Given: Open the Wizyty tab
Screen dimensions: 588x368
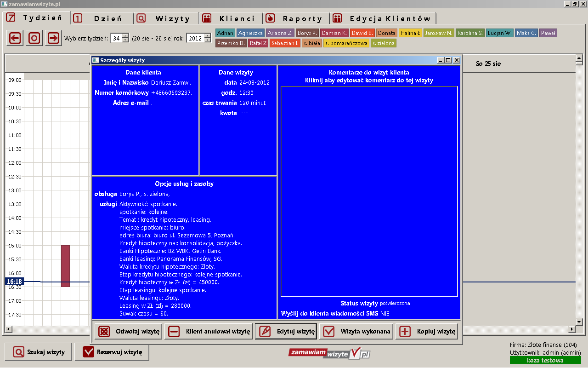Looking at the screenshot, I should [166, 18].
